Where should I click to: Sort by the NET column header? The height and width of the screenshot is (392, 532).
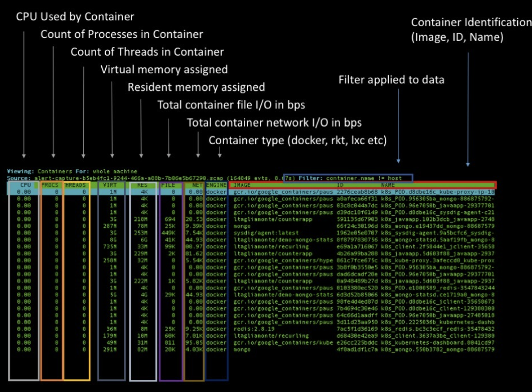(197, 185)
